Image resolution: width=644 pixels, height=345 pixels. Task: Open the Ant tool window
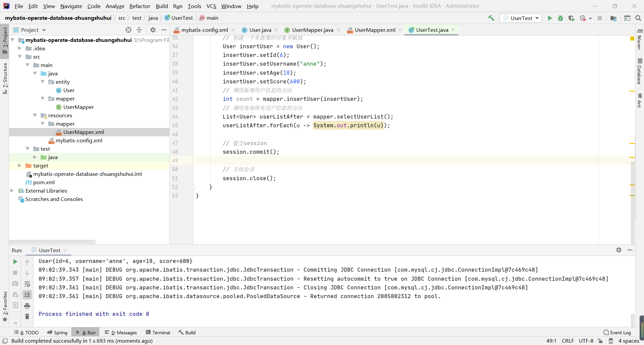click(x=640, y=100)
